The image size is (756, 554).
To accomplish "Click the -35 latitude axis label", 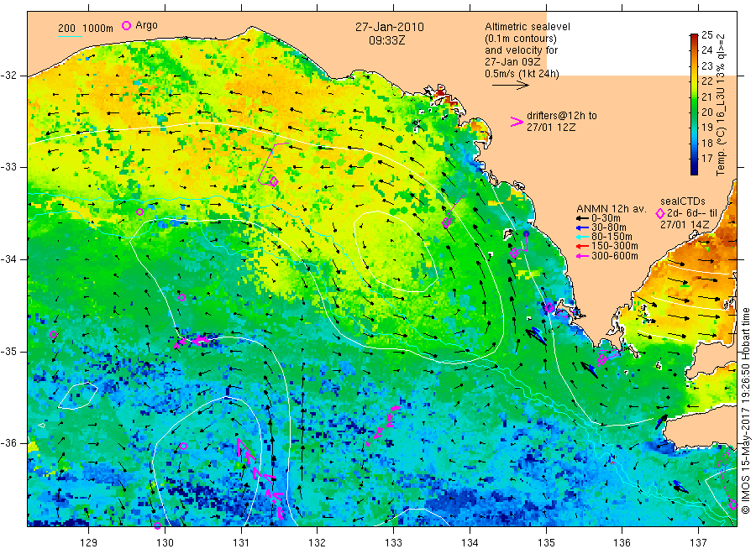I will point(9,351).
